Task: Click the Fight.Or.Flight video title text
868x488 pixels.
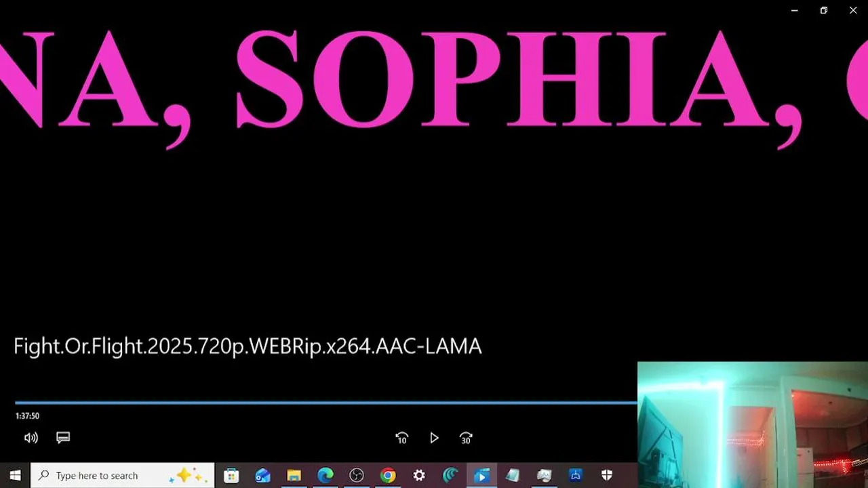Action: (x=248, y=346)
